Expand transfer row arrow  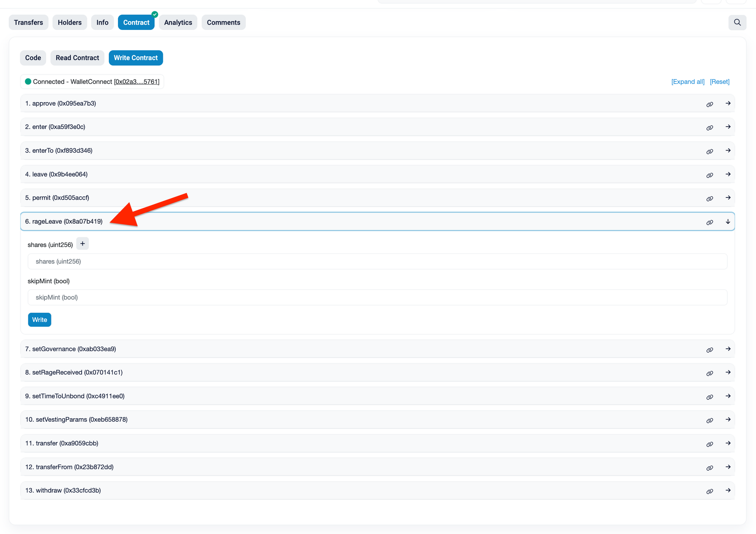(x=728, y=443)
